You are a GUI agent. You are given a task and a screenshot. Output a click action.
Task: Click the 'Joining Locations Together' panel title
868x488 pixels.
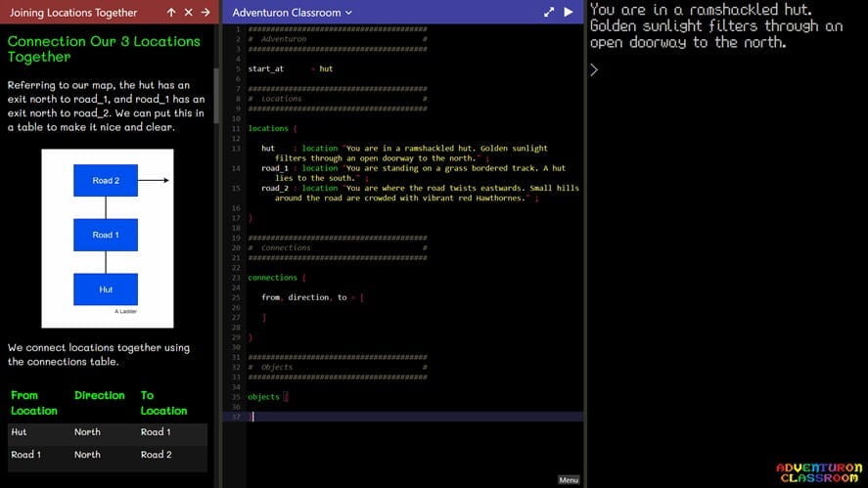[74, 13]
